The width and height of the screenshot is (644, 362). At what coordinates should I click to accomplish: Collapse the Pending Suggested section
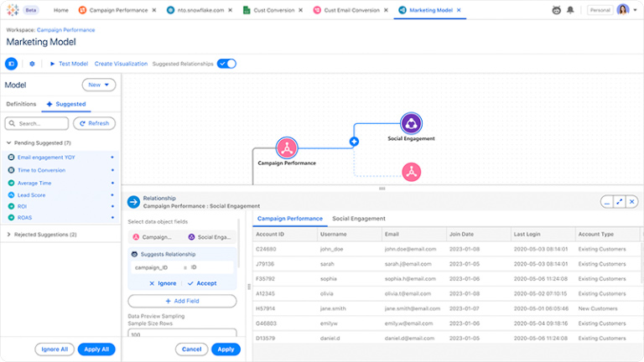[x=8, y=142]
